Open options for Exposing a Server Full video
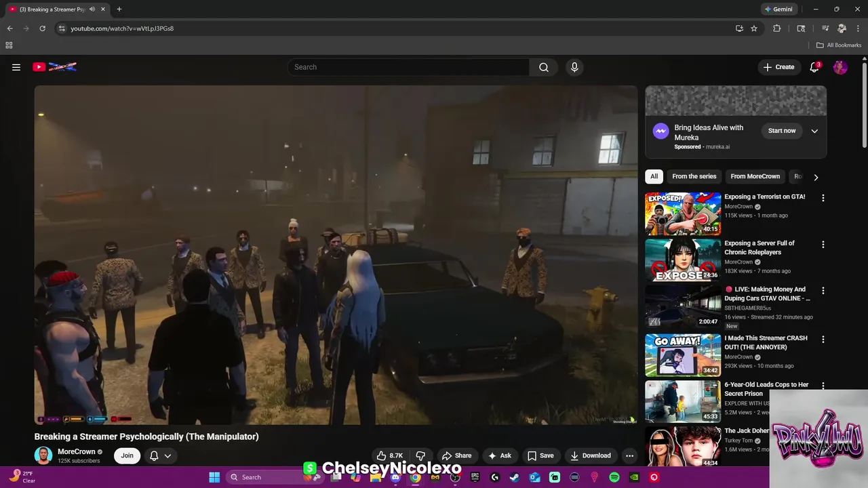Image resolution: width=868 pixels, height=488 pixels. pyautogui.click(x=823, y=244)
